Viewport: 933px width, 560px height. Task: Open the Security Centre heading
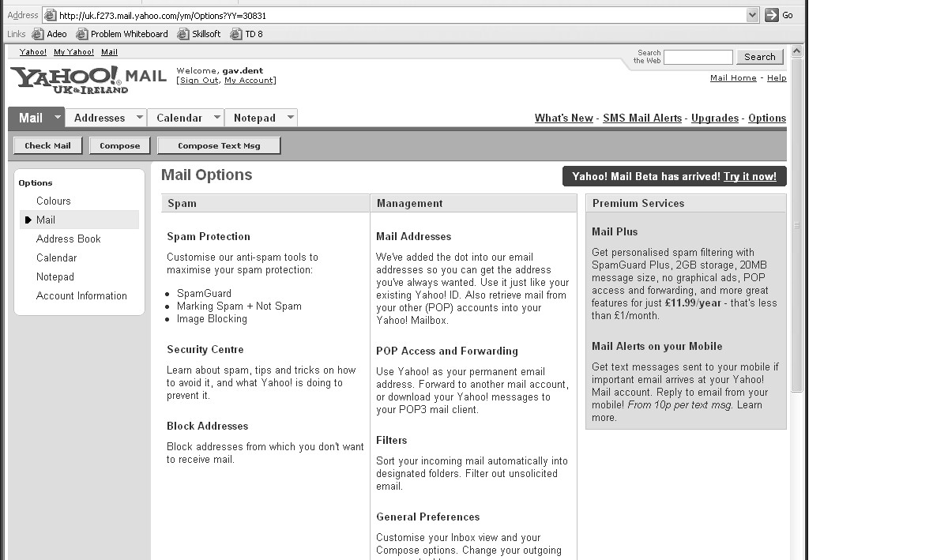[205, 350]
